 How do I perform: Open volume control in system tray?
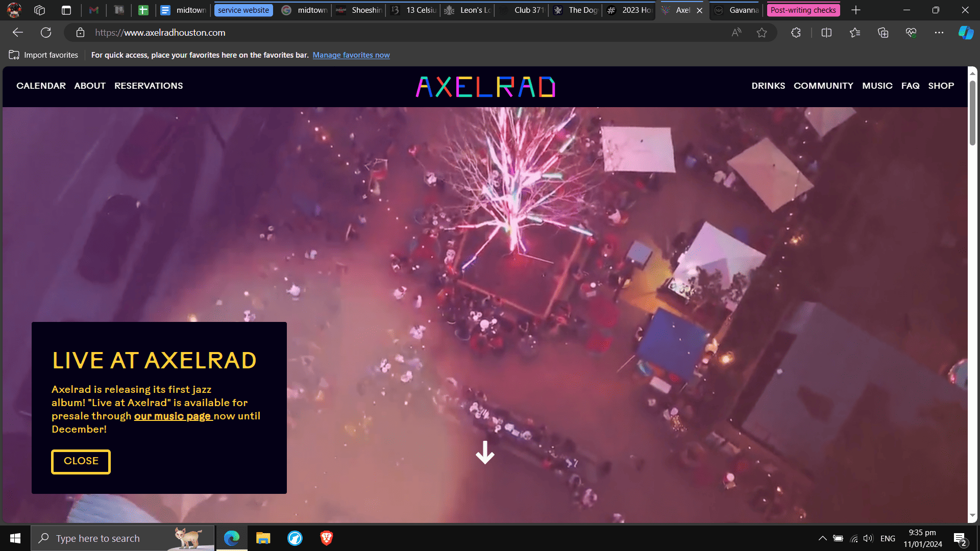tap(868, 538)
